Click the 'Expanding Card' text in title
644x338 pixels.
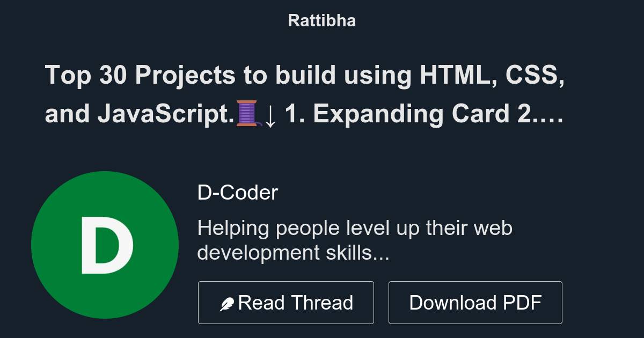tap(410, 115)
